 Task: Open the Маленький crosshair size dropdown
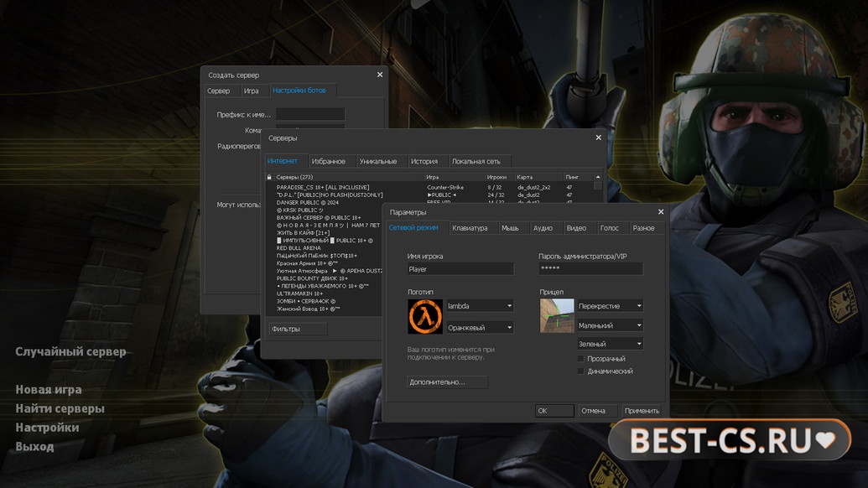tap(610, 326)
